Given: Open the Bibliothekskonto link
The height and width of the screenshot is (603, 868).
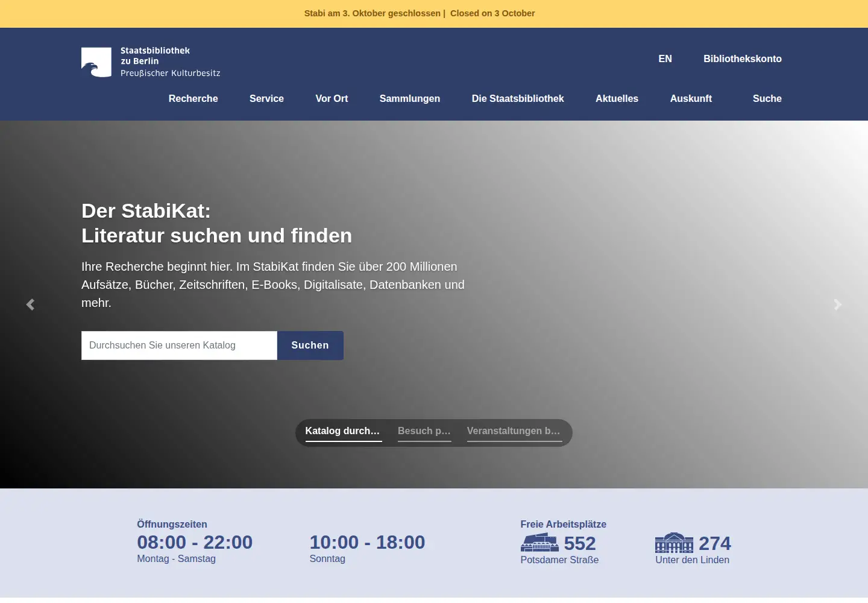Looking at the screenshot, I should tap(743, 58).
